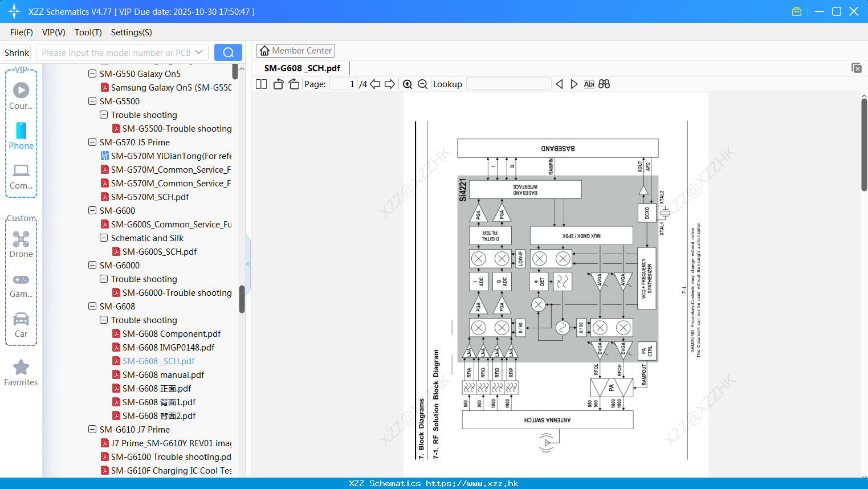Image resolution: width=868 pixels, height=489 pixels.
Task: Open SM-G608 Component.pdf file
Action: point(166,333)
